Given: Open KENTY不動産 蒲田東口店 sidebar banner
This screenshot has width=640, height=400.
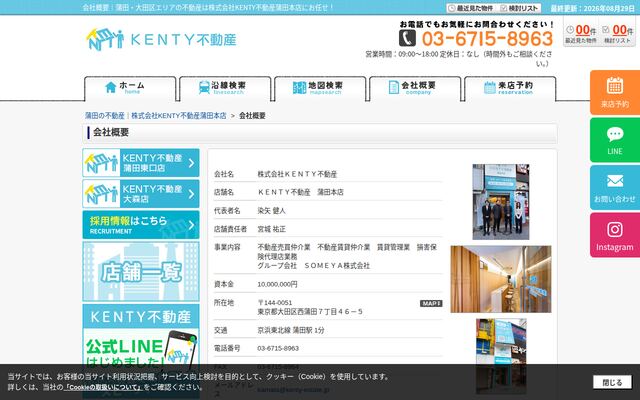Looking at the screenshot, I should point(141,163).
